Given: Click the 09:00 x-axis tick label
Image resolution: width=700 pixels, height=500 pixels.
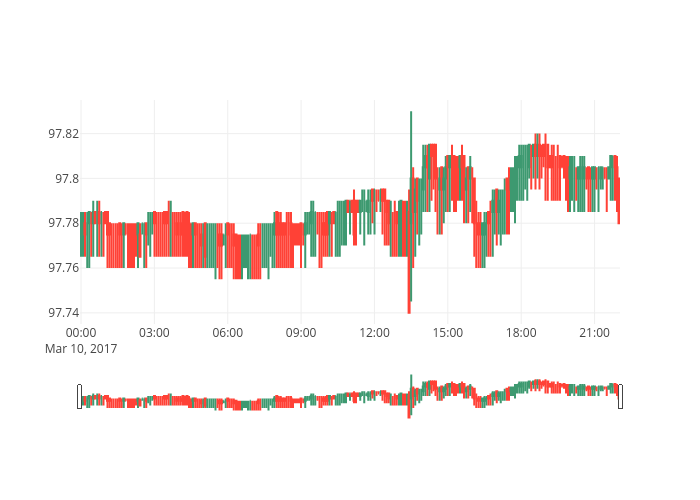Looking at the screenshot, I should pos(301,332).
